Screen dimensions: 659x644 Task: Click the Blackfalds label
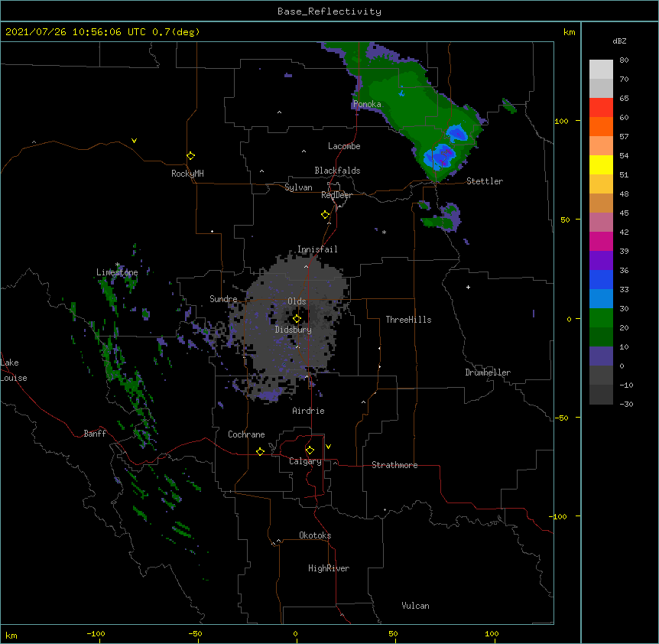click(337, 171)
